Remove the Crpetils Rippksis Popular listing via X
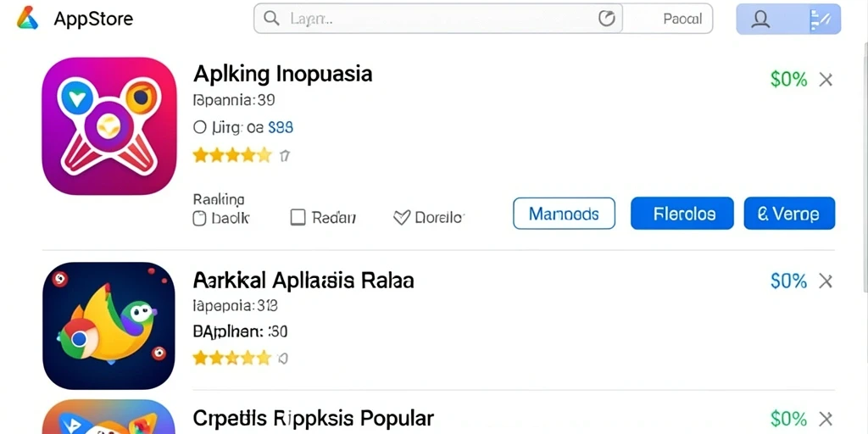Screen dimensions: 868x434 [x=826, y=419]
